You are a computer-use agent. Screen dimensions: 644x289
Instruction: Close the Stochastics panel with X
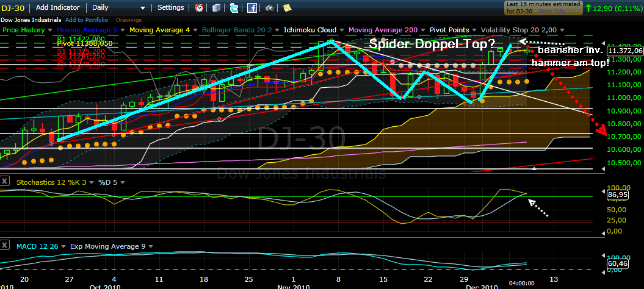click(5, 181)
